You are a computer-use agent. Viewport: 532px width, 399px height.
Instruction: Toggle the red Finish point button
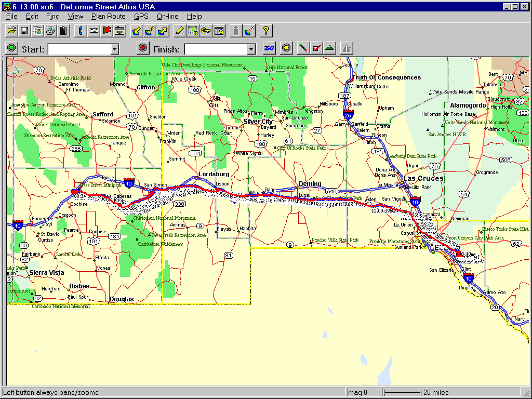point(142,48)
